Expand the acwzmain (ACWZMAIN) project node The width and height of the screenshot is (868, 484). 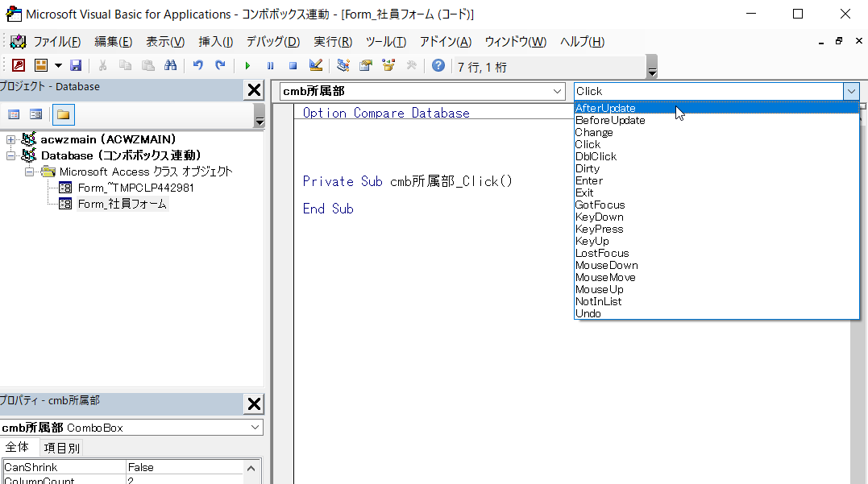tap(10, 139)
